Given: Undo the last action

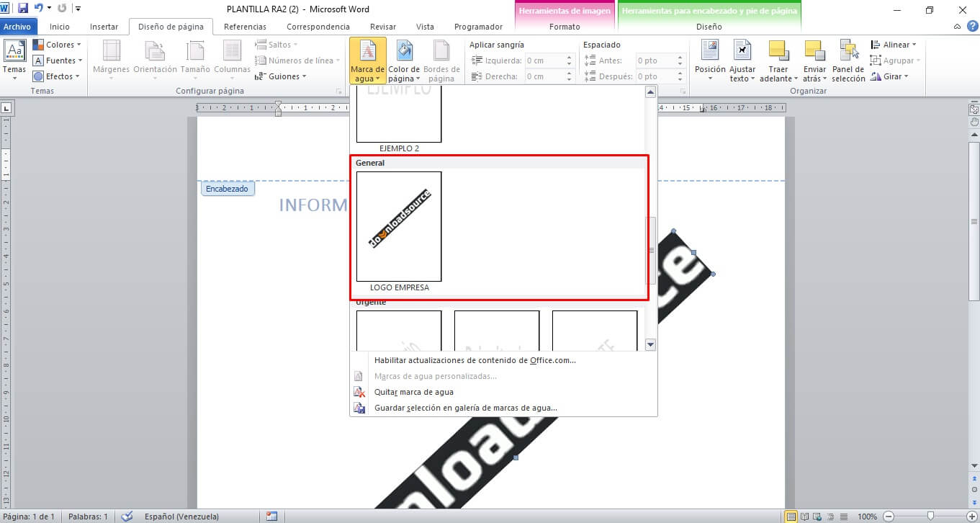Looking at the screenshot, I should tap(39, 9).
